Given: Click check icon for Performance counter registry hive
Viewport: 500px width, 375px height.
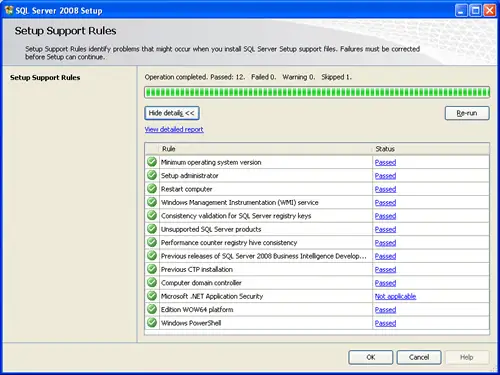Looking at the screenshot, I should pyautogui.click(x=152, y=242).
